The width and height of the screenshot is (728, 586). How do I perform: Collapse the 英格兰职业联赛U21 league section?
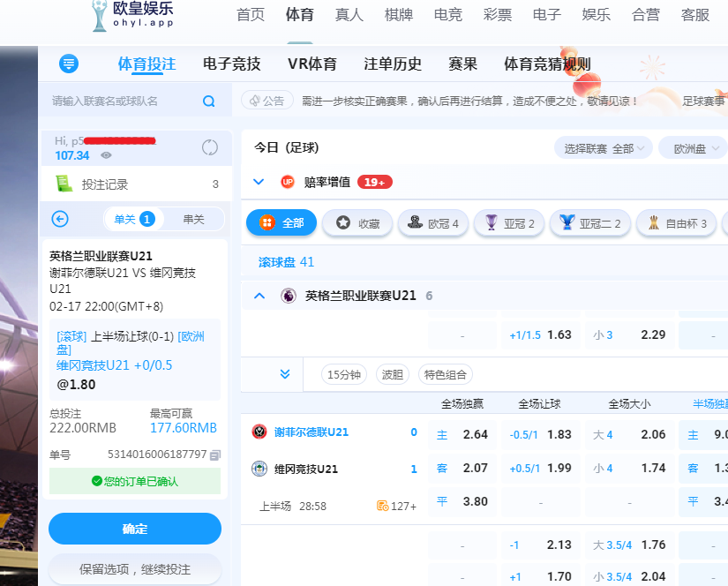pos(259,296)
